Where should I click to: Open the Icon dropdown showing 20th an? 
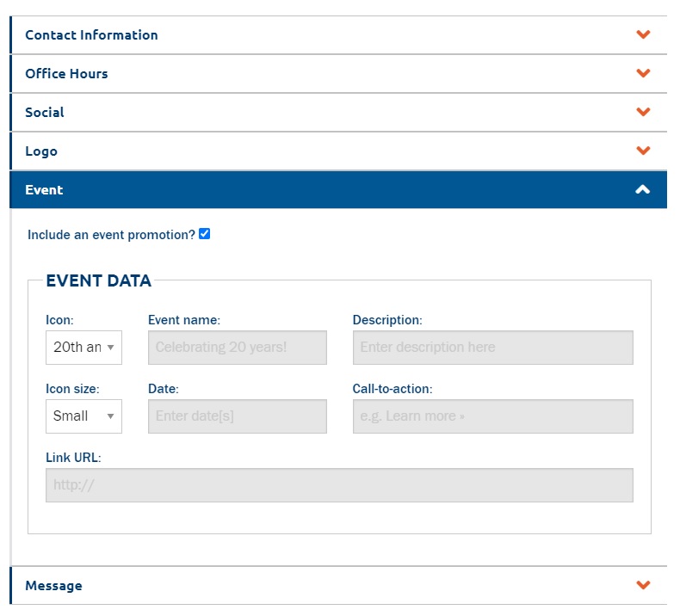[x=83, y=348]
